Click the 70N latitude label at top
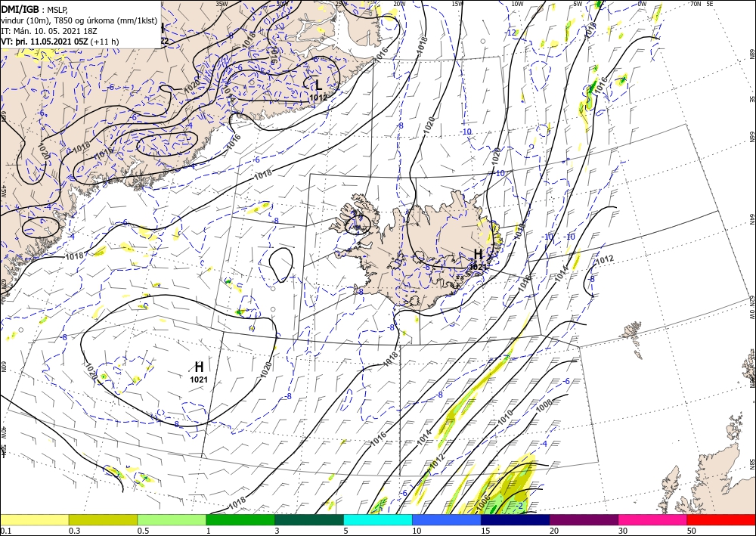Image resolution: width=756 pixels, height=536 pixels. [x=696, y=4]
